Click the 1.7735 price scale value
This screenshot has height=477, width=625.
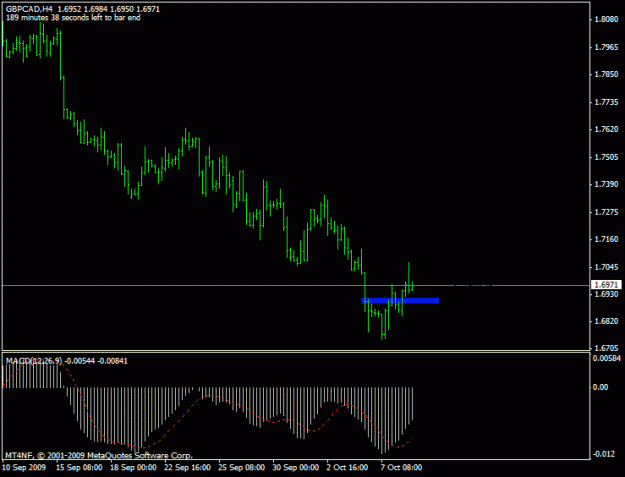point(606,102)
